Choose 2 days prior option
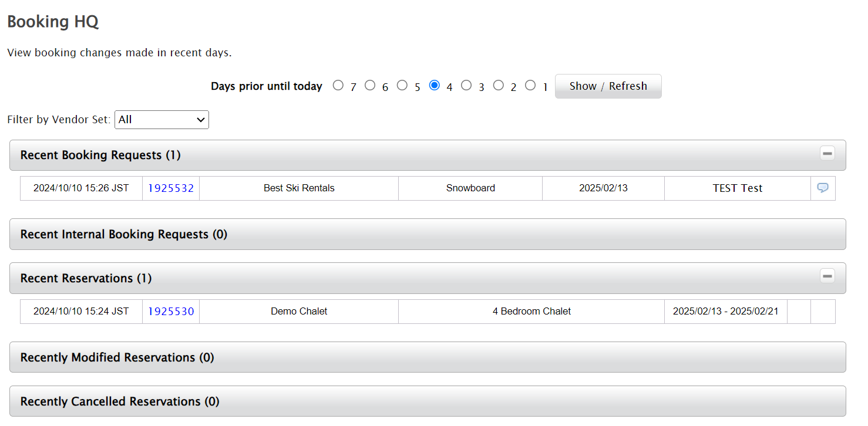This screenshot has height=426, width=868. coord(498,86)
